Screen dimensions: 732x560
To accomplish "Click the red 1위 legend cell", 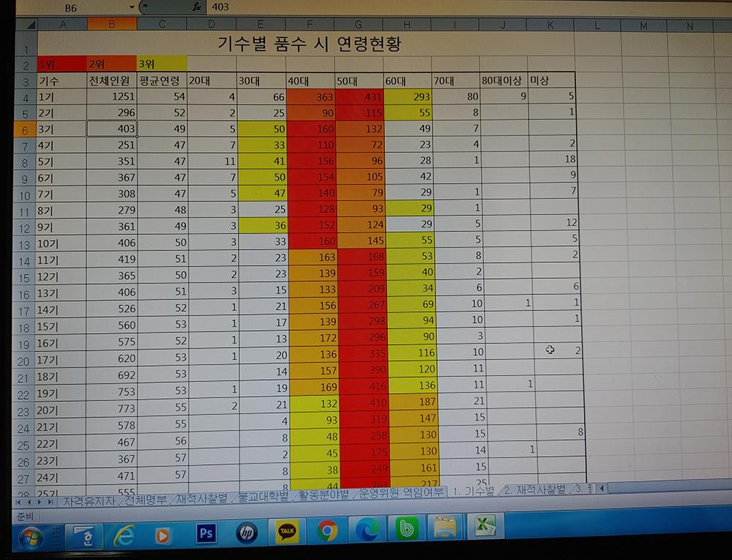I will click(x=61, y=64).
